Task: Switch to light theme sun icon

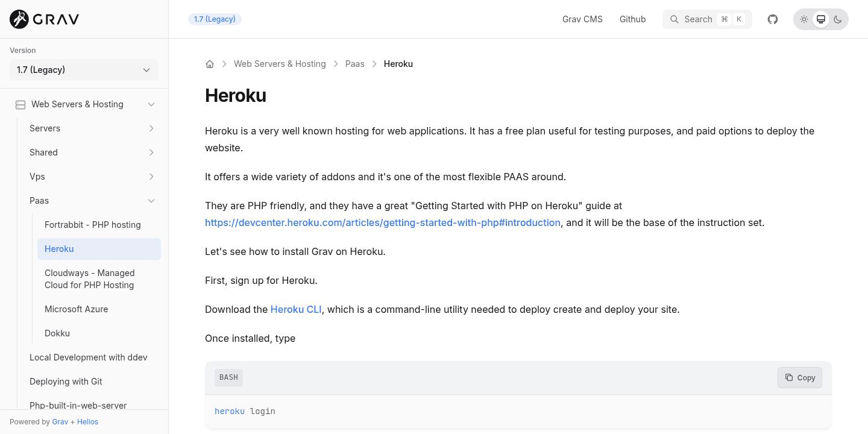Action: 804,19
